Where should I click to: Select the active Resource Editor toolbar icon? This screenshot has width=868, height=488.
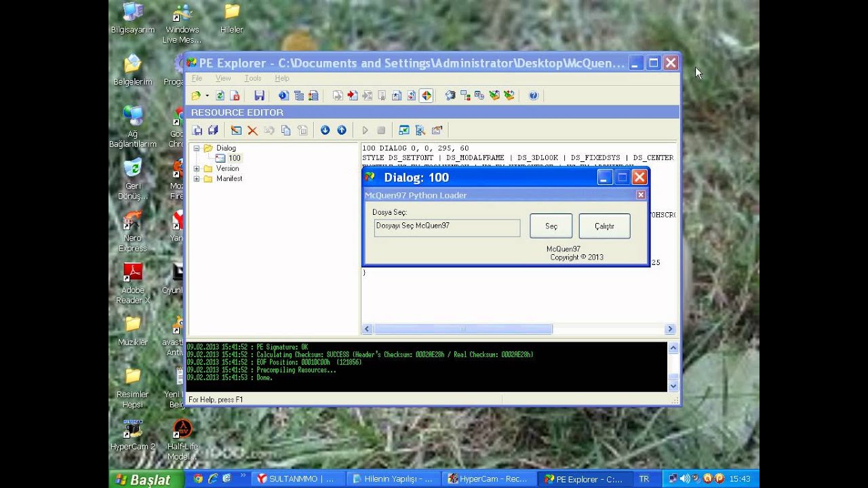pyautogui.click(x=426, y=96)
